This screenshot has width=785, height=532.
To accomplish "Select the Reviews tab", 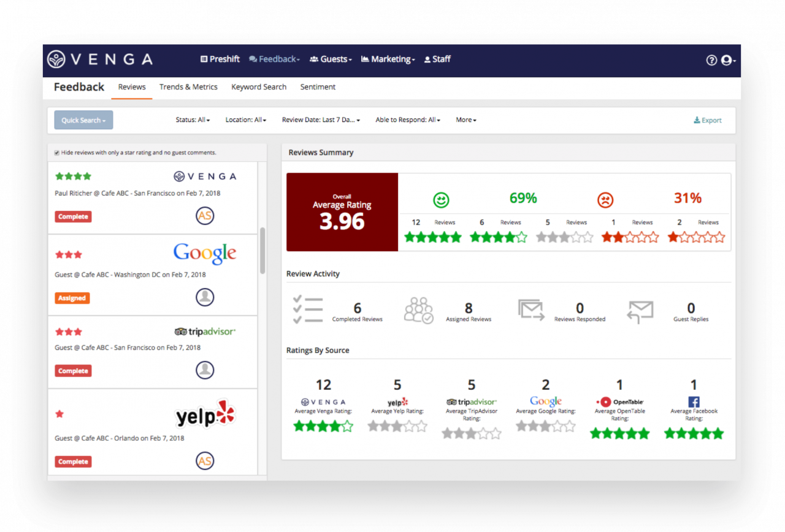I will pyautogui.click(x=132, y=87).
